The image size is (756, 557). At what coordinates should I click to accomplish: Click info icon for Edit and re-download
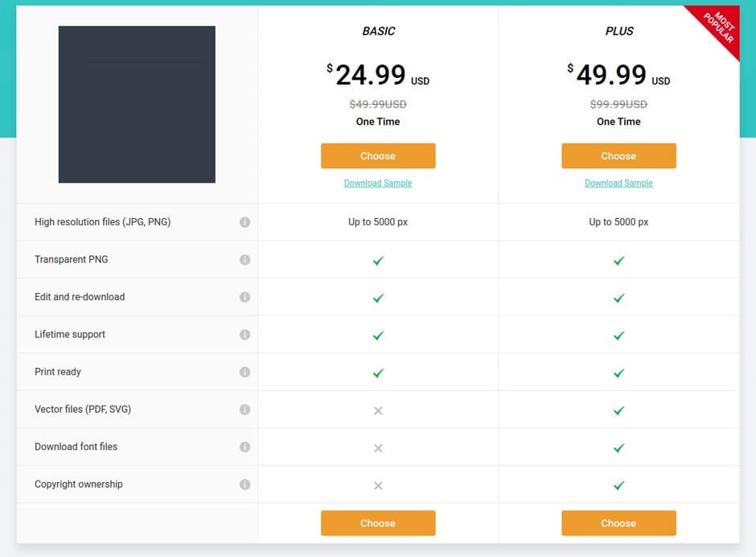coord(244,297)
